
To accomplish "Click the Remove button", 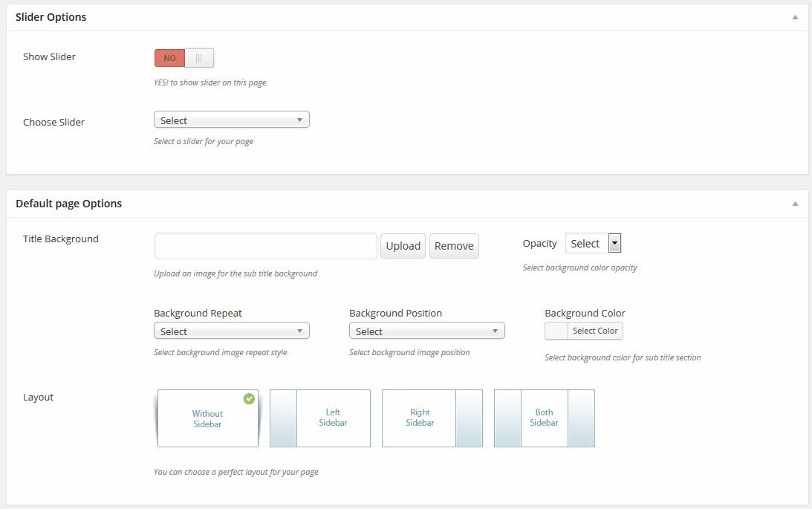I will tap(454, 246).
